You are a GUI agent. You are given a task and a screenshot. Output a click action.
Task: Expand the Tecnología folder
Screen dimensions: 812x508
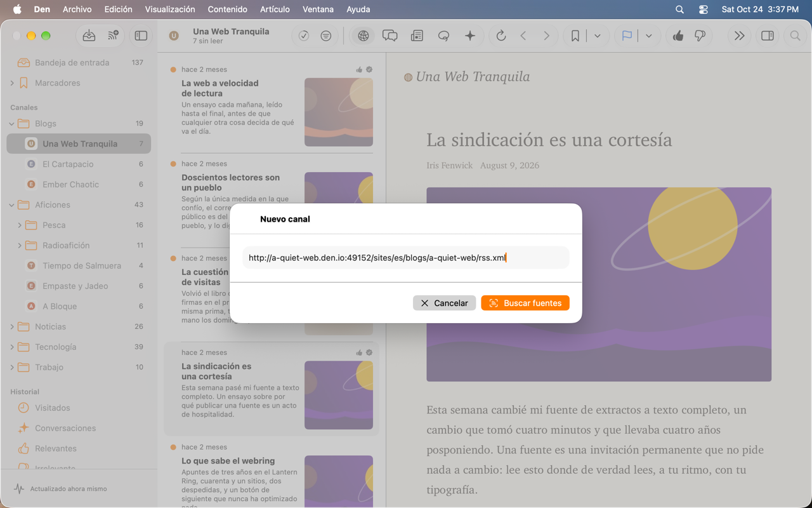point(12,347)
